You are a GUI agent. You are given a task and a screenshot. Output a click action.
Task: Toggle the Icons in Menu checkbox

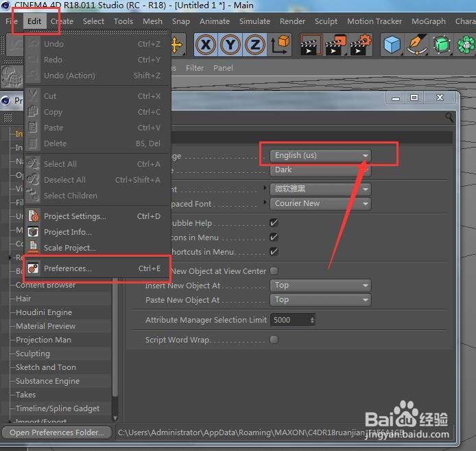coord(274,237)
